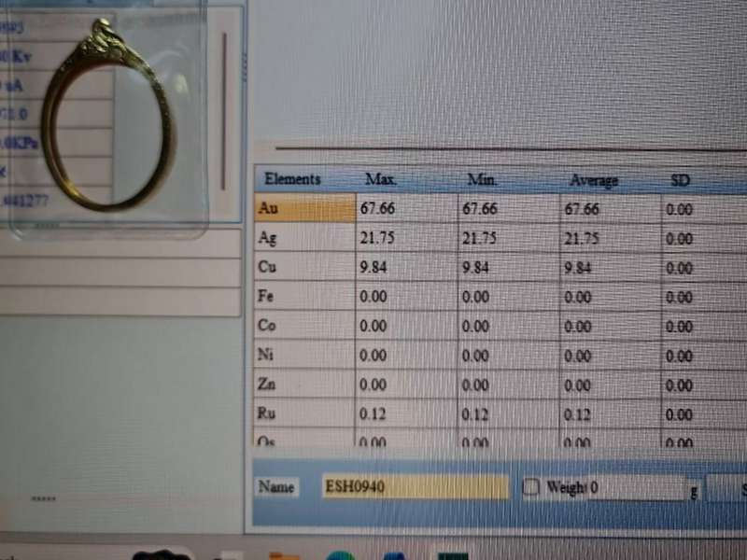This screenshot has height=560, width=747.
Task: Select the Zn element cell
Action: point(303,385)
